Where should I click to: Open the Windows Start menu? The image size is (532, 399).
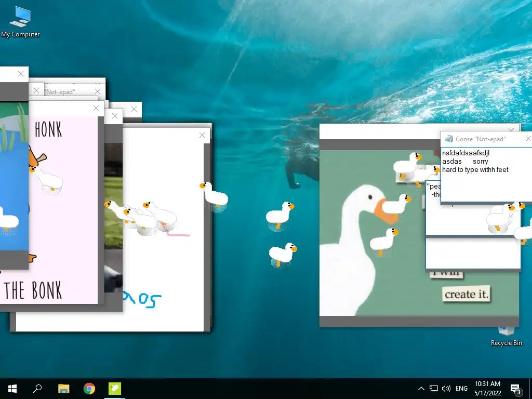(x=12, y=389)
